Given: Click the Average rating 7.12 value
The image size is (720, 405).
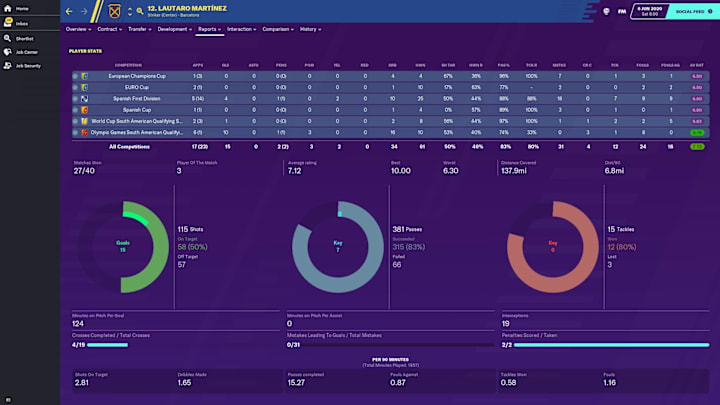Looking at the screenshot, I should point(294,171).
